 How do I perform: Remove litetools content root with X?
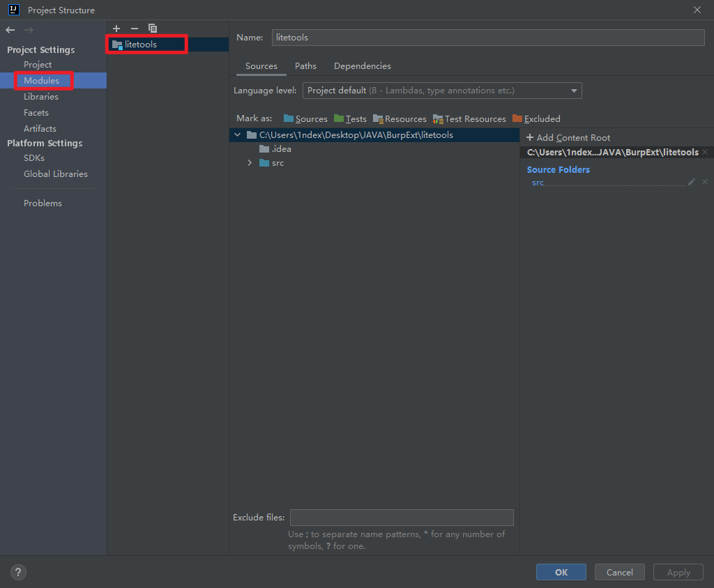[x=706, y=152]
